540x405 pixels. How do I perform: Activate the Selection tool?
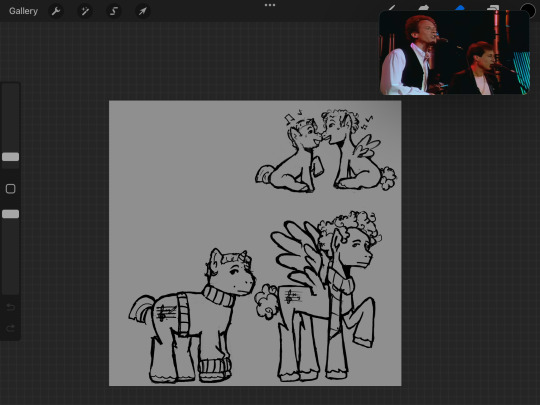pos(114,11)
